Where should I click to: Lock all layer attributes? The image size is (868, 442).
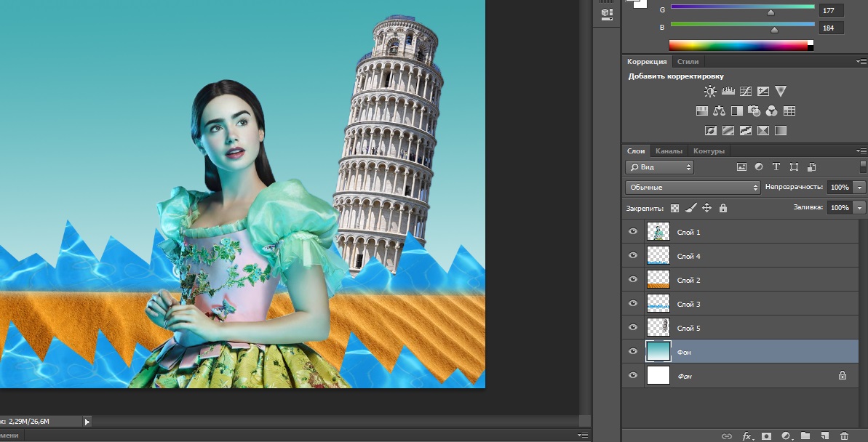pyautogui.click(x=723, y=208)
